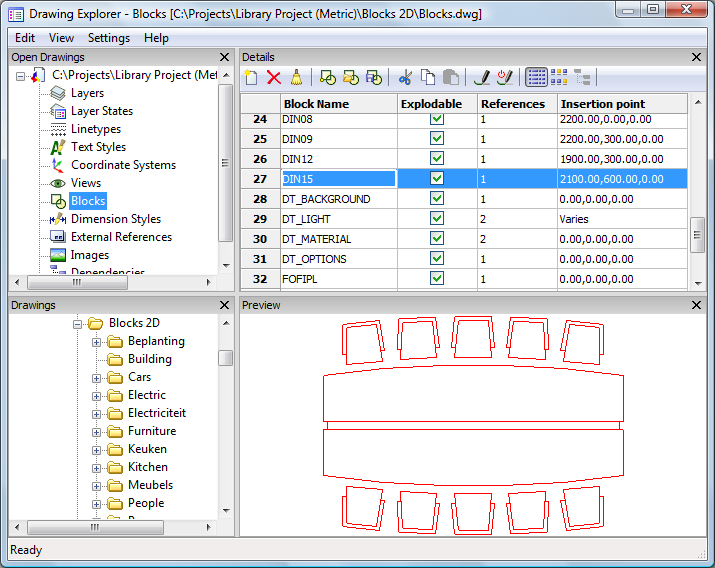The height and width of the screenshot is (568, 715).
Task: Expand the Furniture folder
Action: 97,431
